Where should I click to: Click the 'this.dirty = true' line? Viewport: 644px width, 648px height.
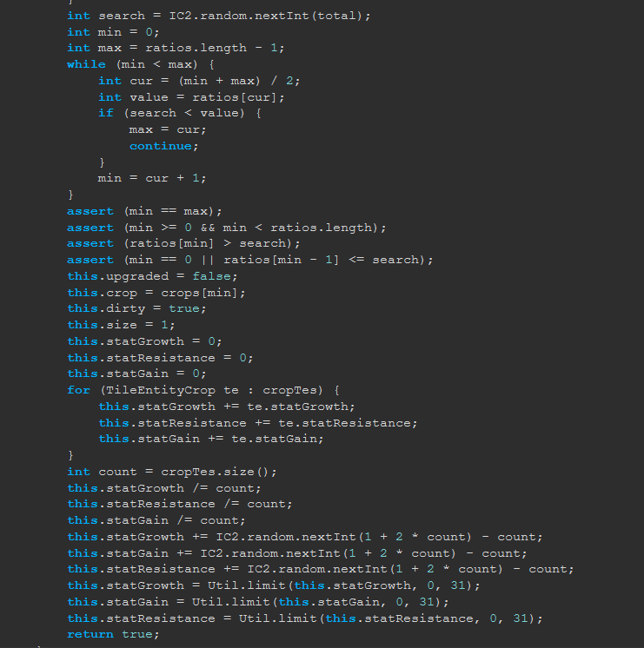[136, 308]
